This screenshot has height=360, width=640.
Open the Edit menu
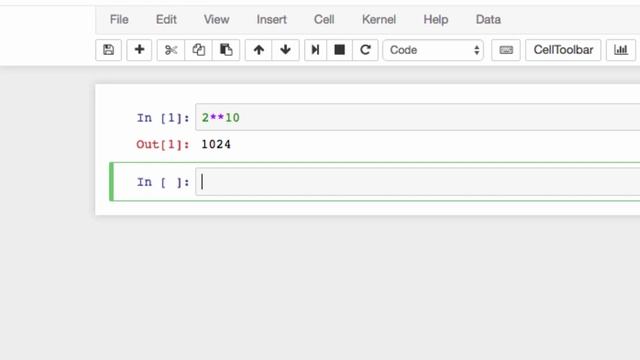tap(166, 19)
